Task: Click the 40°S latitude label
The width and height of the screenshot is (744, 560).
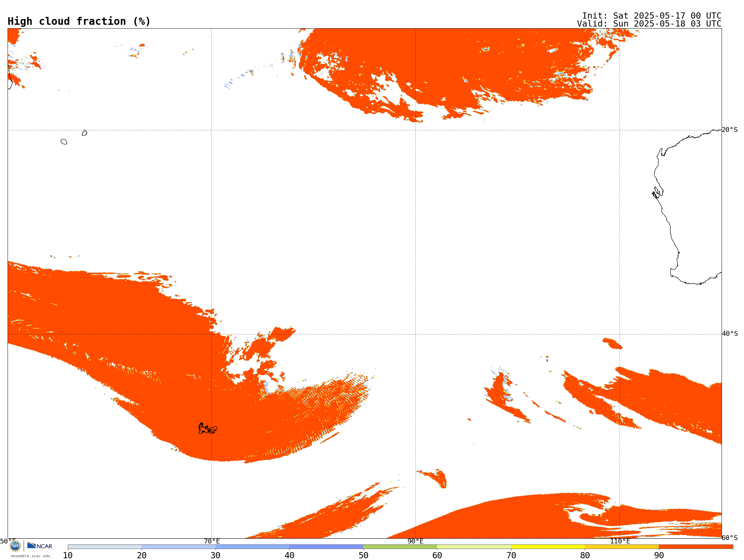Action: click(730, 334)
